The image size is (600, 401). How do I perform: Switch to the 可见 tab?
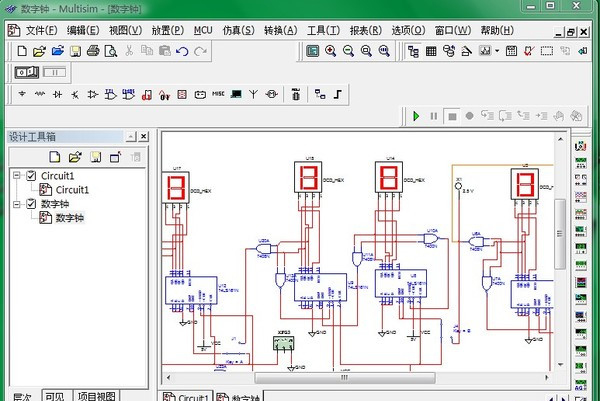coord(55,396)
